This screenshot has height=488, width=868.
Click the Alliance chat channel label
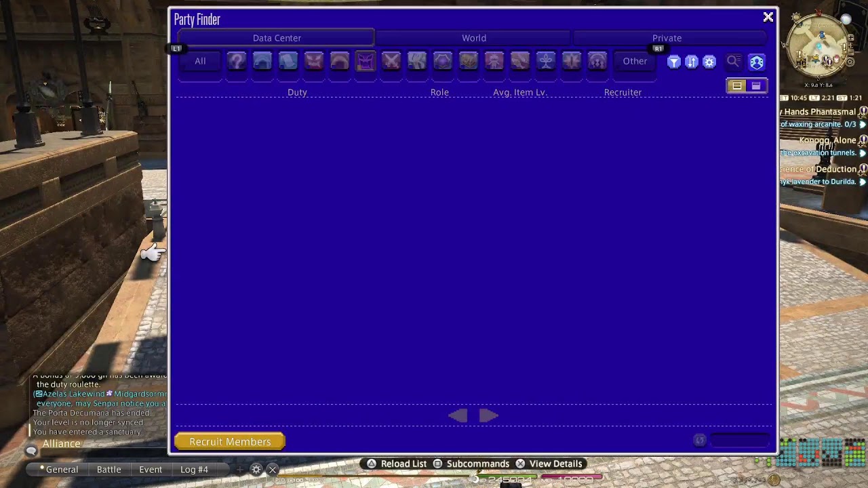62,444
